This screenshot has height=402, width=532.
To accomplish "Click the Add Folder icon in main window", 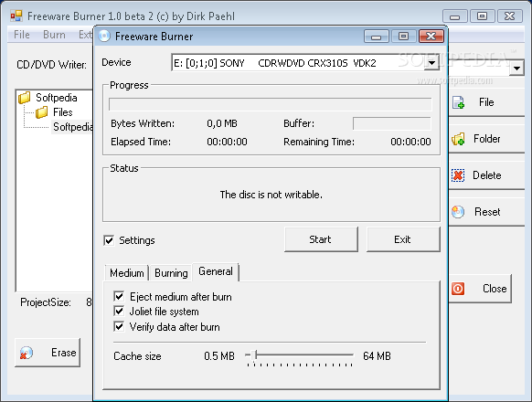I will coord(458,139).
